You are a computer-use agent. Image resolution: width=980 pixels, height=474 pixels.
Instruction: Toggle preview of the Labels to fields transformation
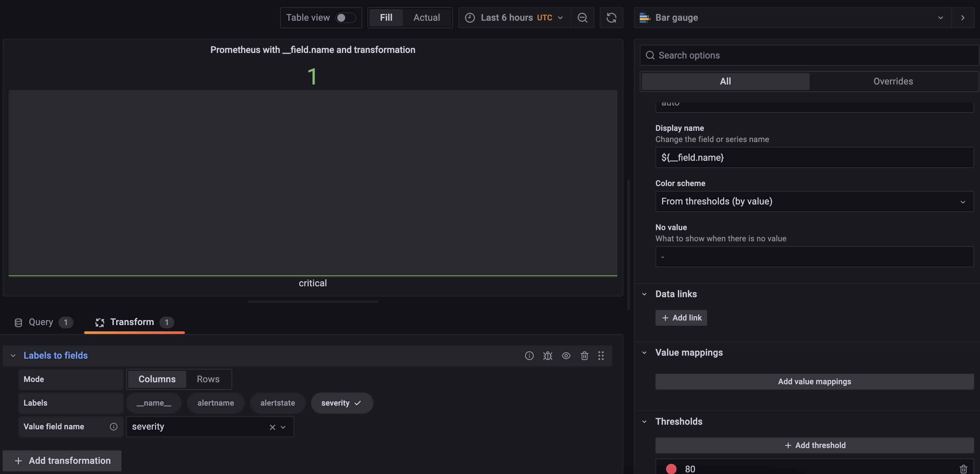point(566,356)
